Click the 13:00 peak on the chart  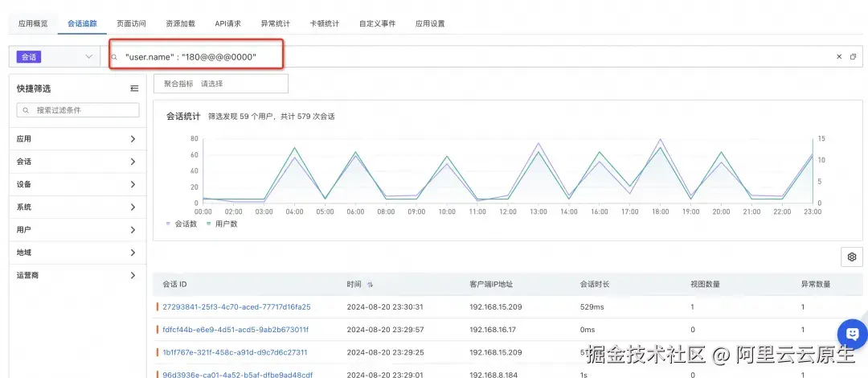pos(538,143)
